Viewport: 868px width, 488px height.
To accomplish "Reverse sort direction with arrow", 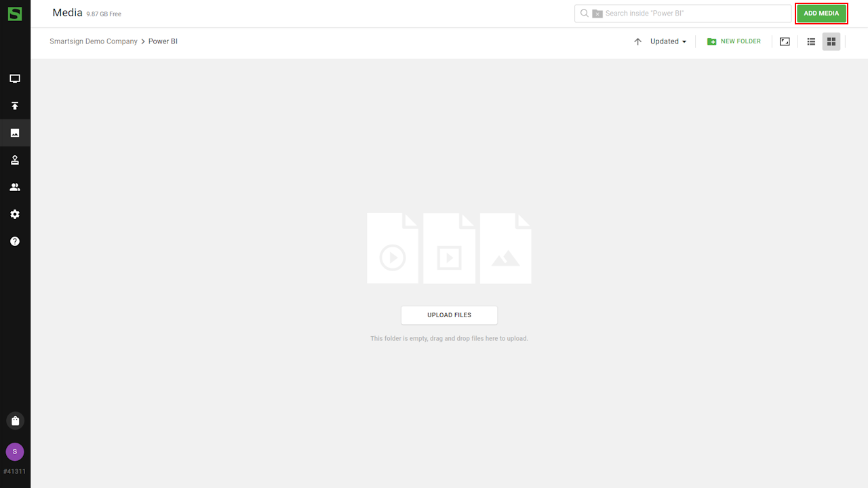I will click(637, 41).
